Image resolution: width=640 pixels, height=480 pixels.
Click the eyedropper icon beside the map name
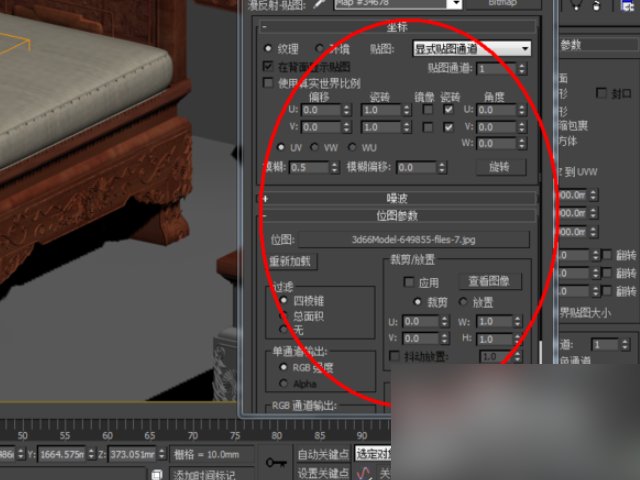pyautogui.click(x=321, y=4)
